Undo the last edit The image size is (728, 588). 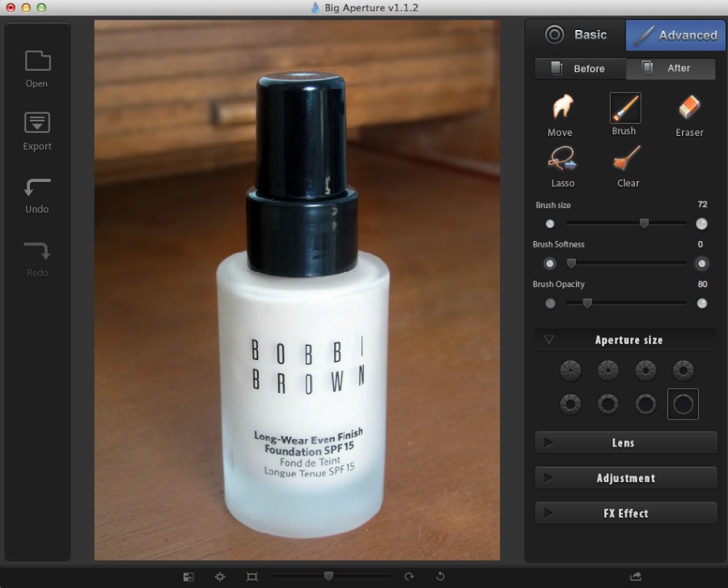(x=37, y=196)
